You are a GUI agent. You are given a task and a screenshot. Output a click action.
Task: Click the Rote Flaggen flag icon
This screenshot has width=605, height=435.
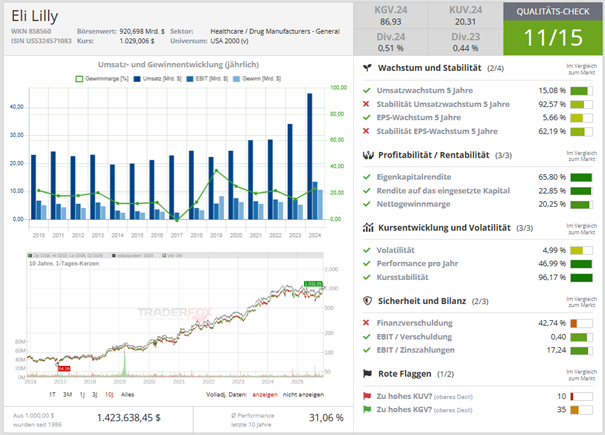(x=367, y=374)
